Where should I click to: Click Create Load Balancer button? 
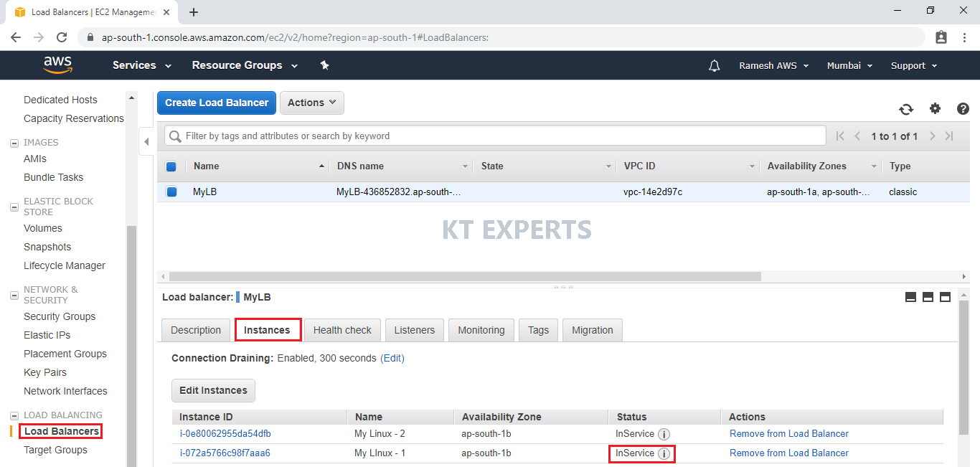coord(217,103)
